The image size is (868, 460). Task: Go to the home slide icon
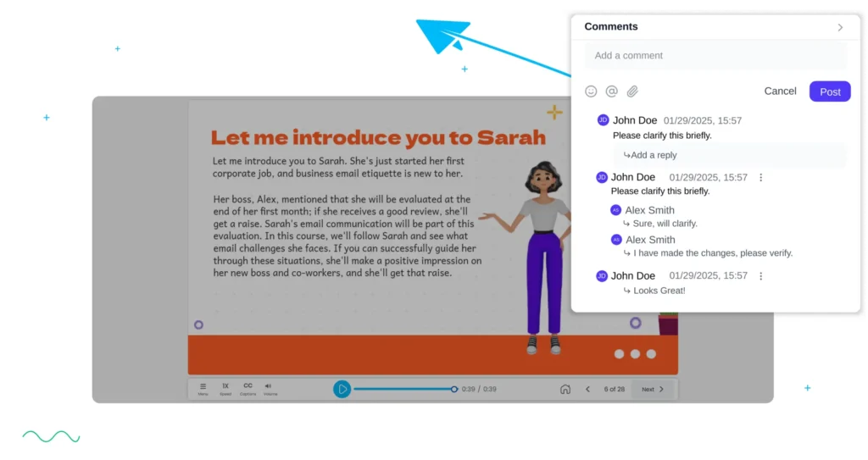[565, 390]
